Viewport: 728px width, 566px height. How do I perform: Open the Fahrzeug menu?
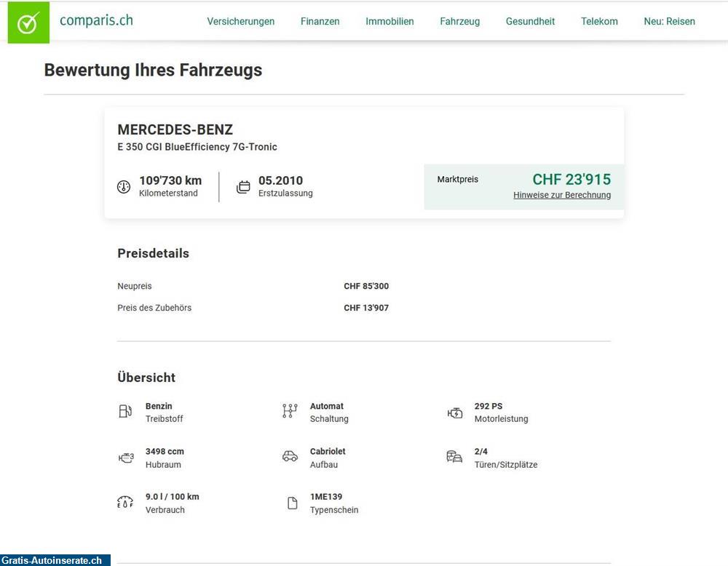459,21
